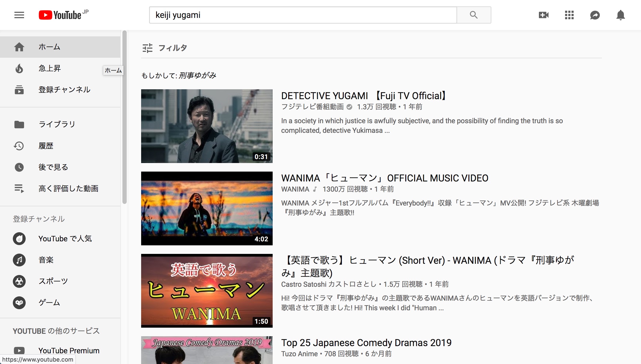Click the 音楽 music note avatar
This screenshot has height=364, width=641.
click(x=19, y=260)
